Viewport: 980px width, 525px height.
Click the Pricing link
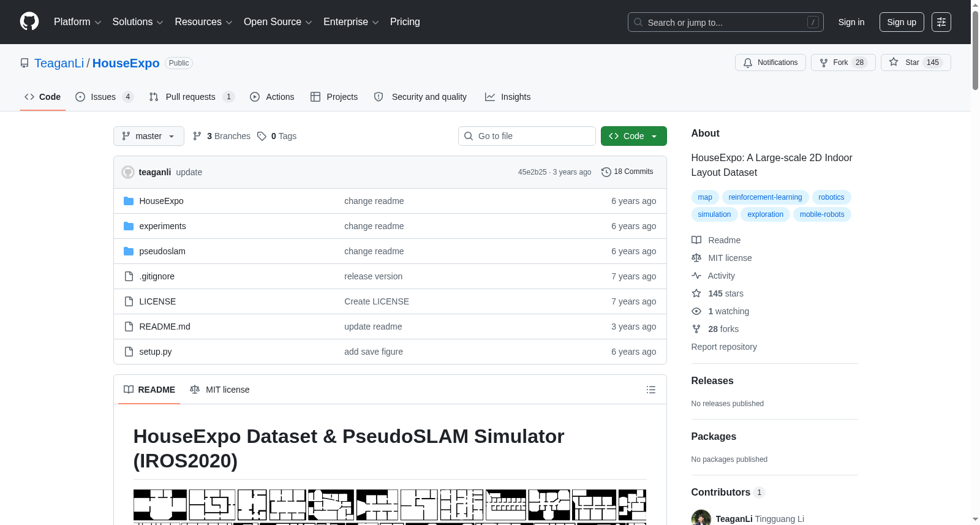pyautogui.click(x=405, y=22)
